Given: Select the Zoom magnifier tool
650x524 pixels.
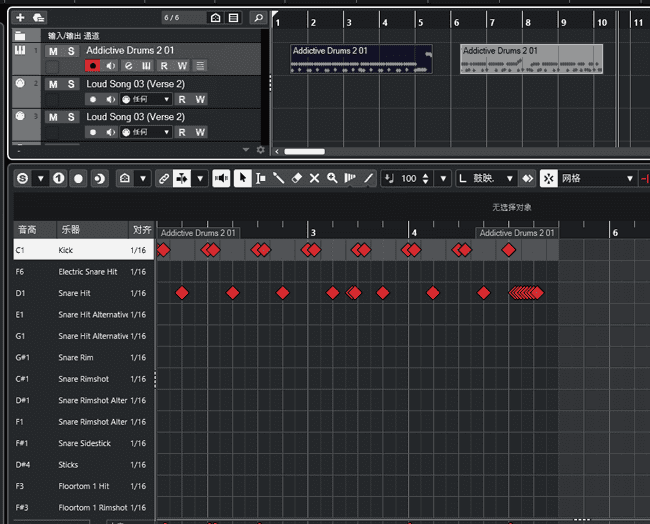Looking at the screenshot, I should [x=332, y=178].
